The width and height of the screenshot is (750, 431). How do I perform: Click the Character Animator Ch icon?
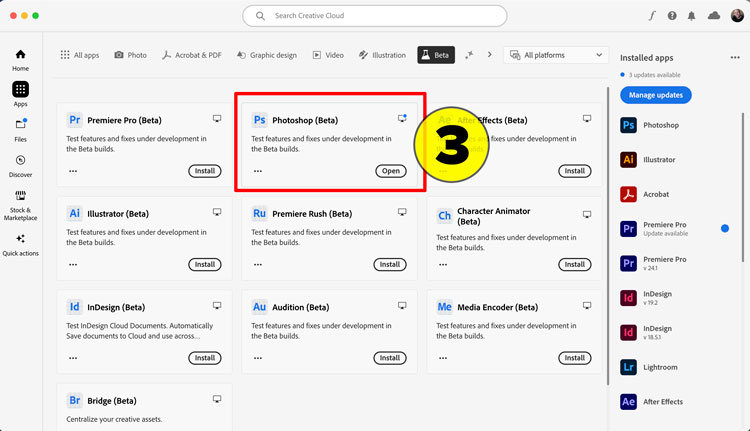click(444, 216)
